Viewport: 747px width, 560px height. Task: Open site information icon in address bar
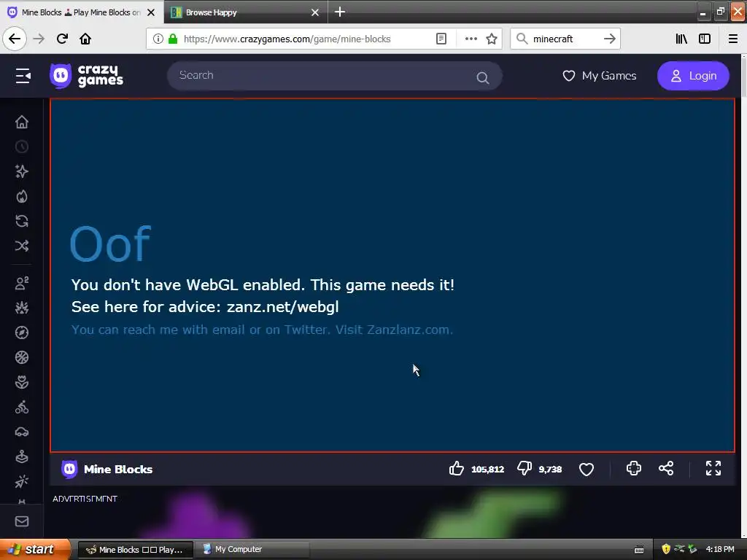pos(158,39)
